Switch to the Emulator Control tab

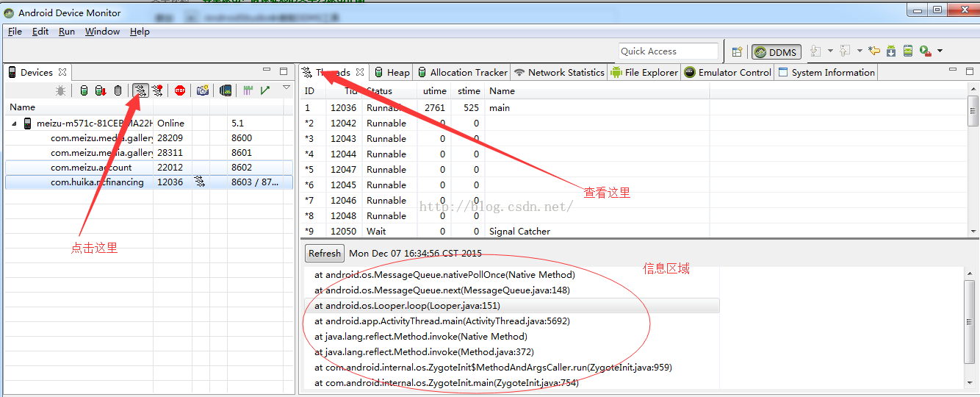(x=728, y=72)
